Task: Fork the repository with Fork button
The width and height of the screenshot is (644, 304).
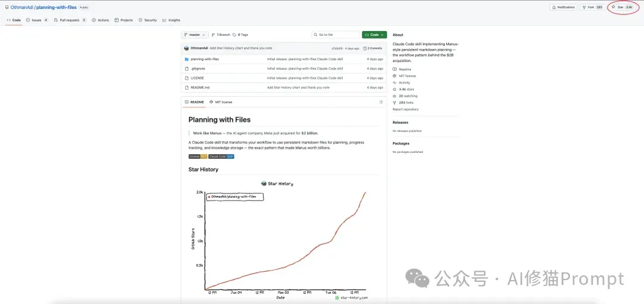Action: [593, 7]
